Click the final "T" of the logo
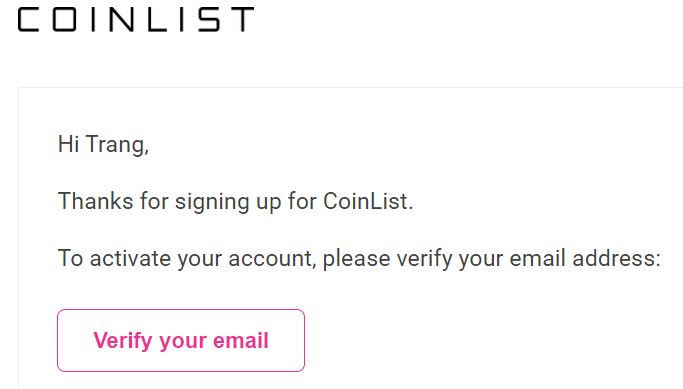This screenshot has width=683, height=389. pyautogui.click(x=242, y=20)
